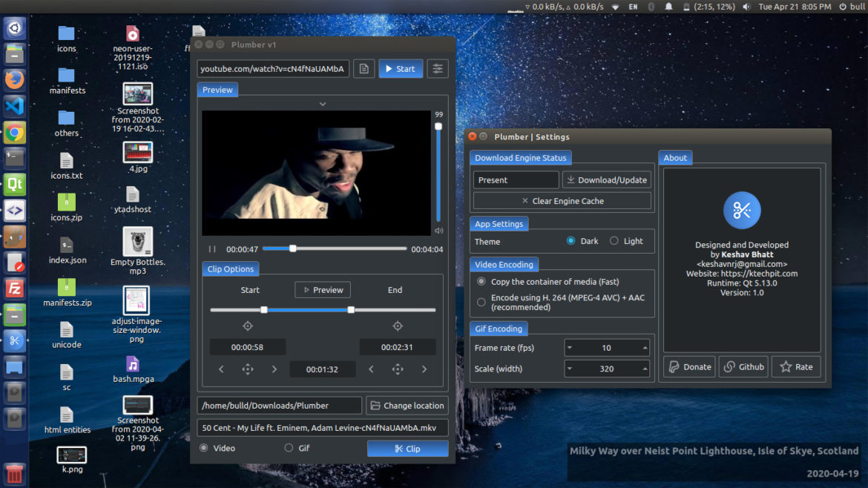Click crosshair icon under End label
Image resolution: width=868 pixels, height=488 pixels.
click(x=398, y=326)
